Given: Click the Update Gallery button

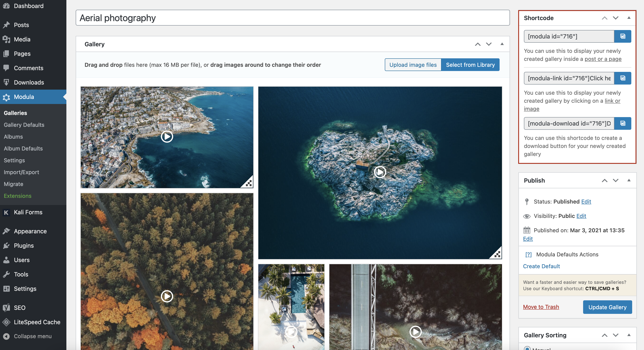Looking at the screenshot, I should [607, 307].
